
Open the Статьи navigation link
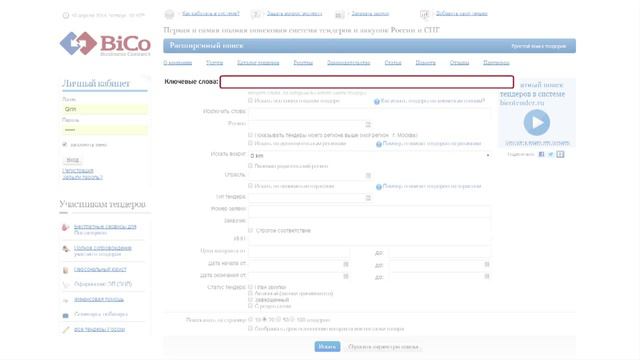393,62
